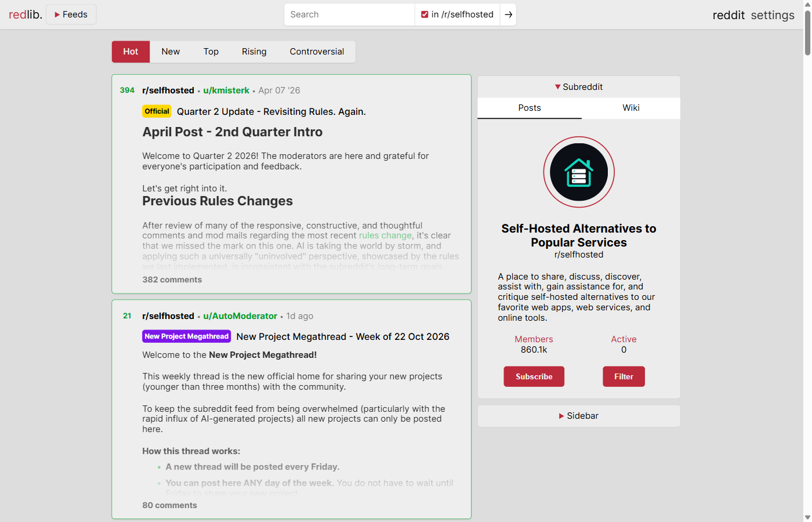Click the page vertical scrollbar thumb

(x=807, y=32)
